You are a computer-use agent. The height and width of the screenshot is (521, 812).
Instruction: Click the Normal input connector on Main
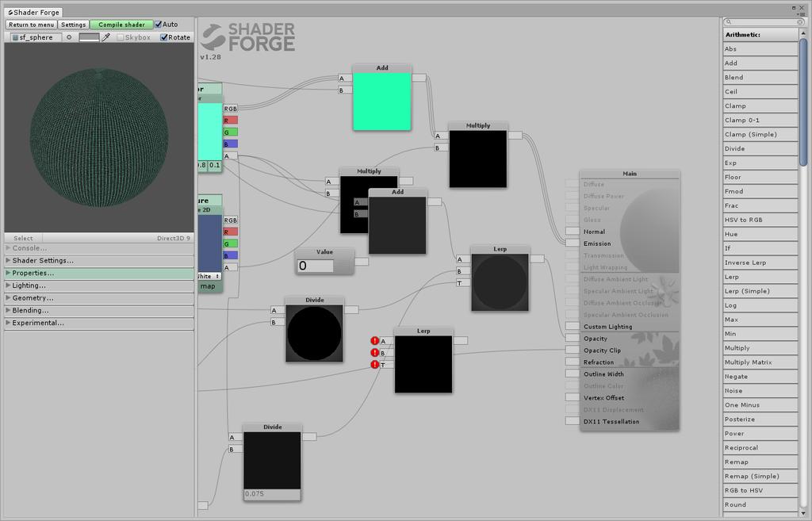tap(573, 231)
